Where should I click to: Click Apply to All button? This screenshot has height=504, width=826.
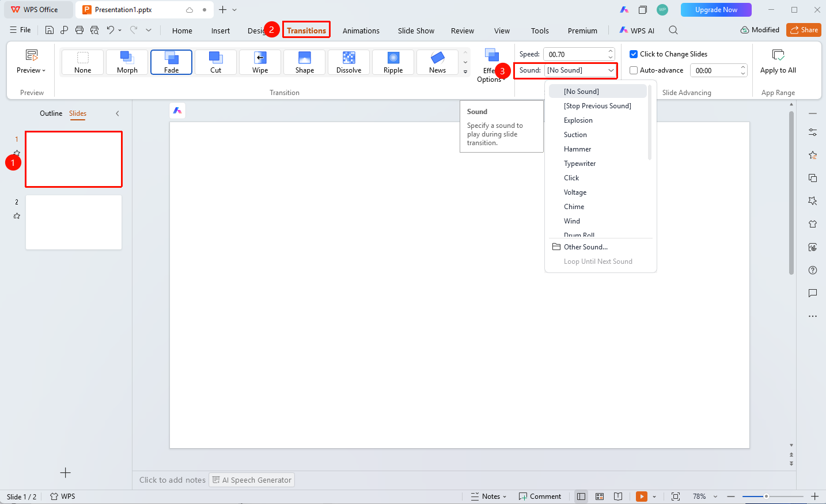(778, 62)
